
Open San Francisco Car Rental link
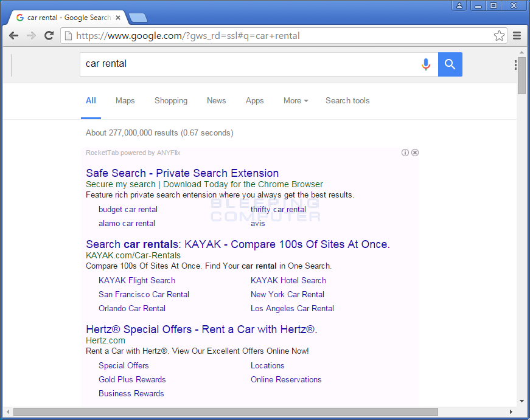[x=144, y=294]
